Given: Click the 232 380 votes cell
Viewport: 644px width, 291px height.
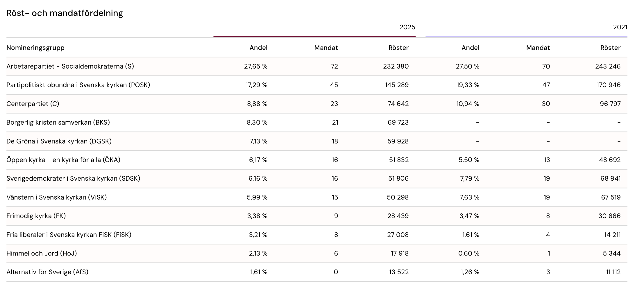Looking at the screenshot, I should 396,66.
